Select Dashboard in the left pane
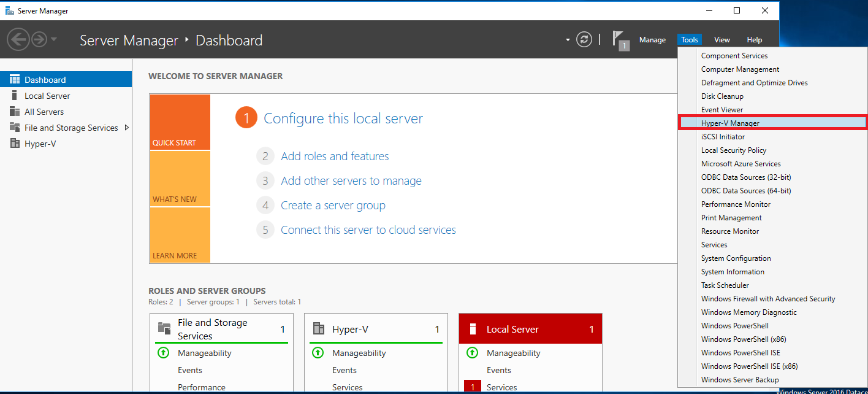 66,80
